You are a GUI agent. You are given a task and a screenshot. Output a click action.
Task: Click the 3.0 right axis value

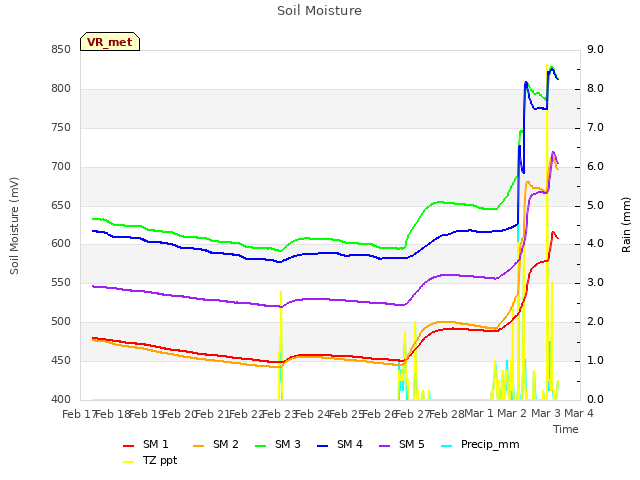(x=596, y=282)
